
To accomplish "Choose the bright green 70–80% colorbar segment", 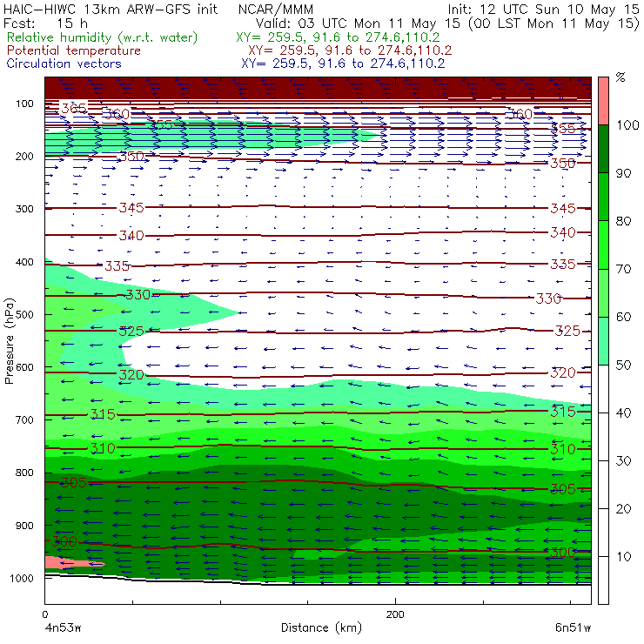I will (x=603, y=245).
